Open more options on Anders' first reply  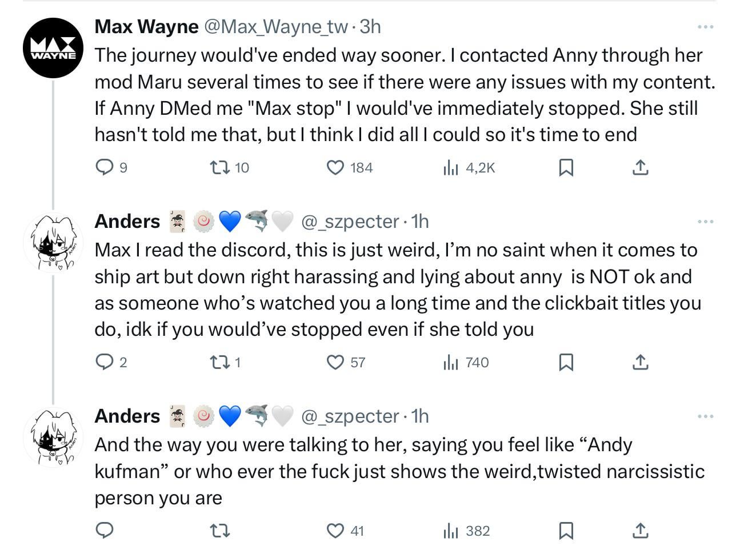coord(706,222)
